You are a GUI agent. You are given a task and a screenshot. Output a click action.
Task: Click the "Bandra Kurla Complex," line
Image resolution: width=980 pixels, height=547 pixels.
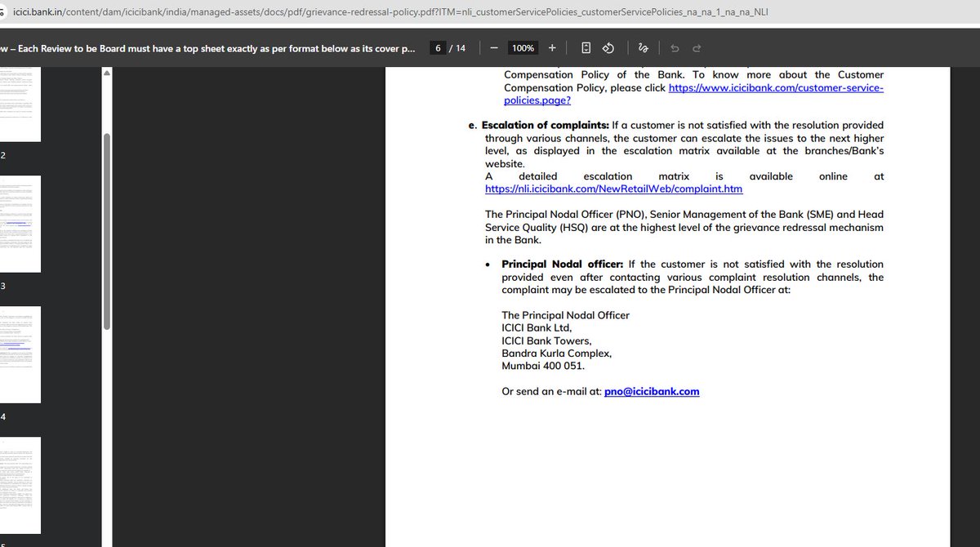[x=556, y=354]
